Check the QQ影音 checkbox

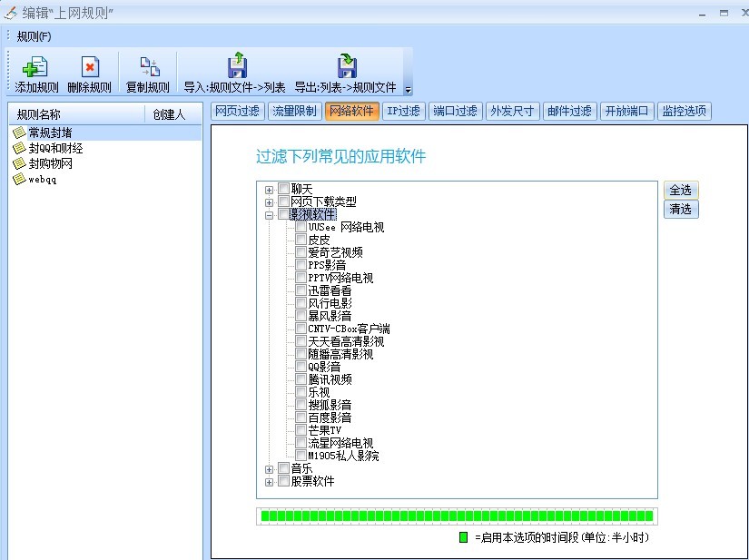click(301, 366)
